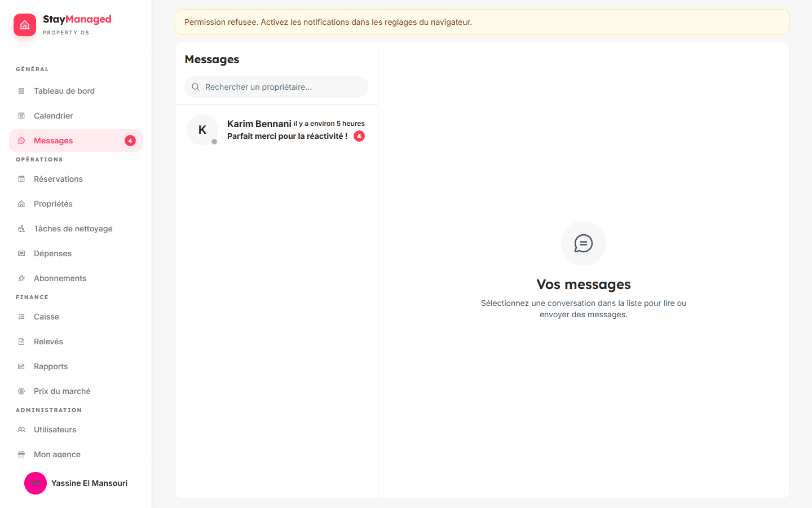This screenshot has width=812, height=508.
Task: Click the Propriétés house icon
Action: click(21, 204)
